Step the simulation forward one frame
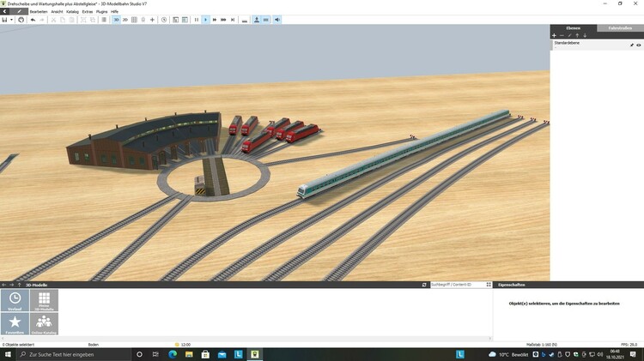The image size is (644, 361). (x=233, y=20)
